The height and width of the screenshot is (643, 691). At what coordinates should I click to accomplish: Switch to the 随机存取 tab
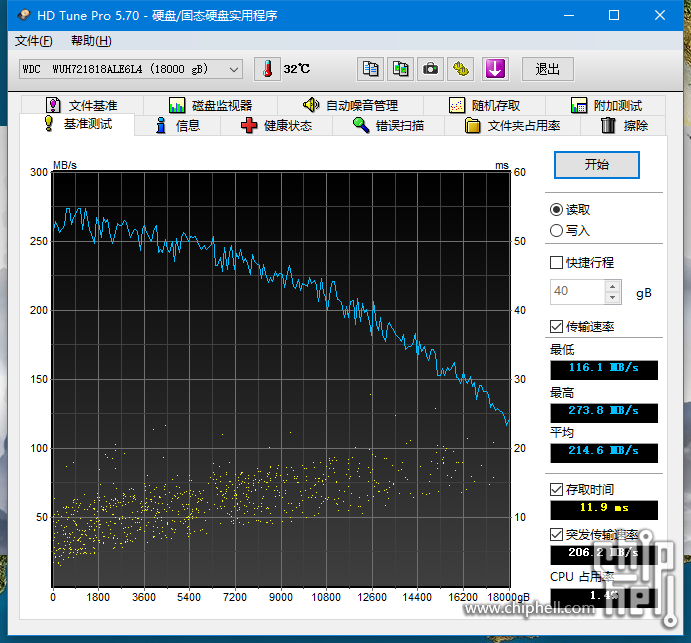tap(484, 105)
